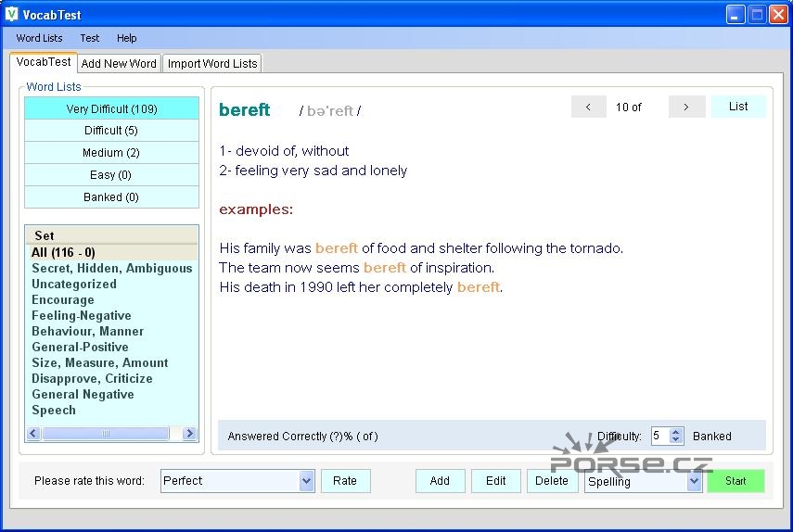Click the Set list horizontal scrollbar thumb
The image size is (793, 532).
106,434
